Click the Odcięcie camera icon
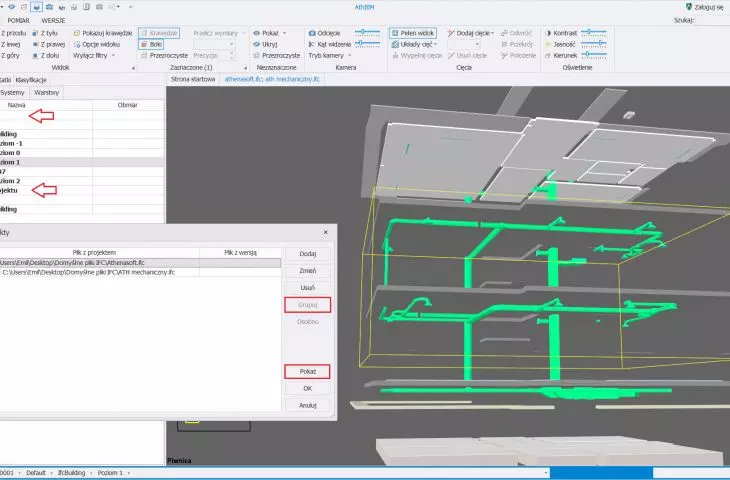730x480 pixels. (312, 33)
